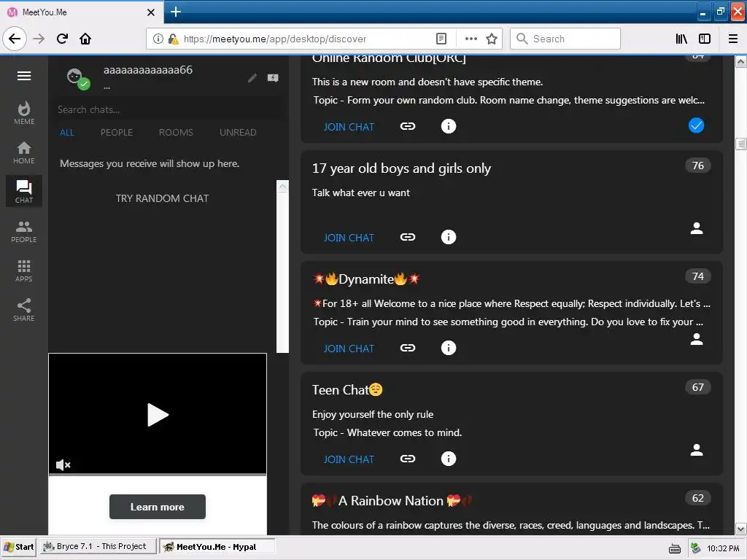Open the hamburger menu in the left sidebar
Image resolution: width=747 pixels, height=560 pixels.
[x=24, y=76]
